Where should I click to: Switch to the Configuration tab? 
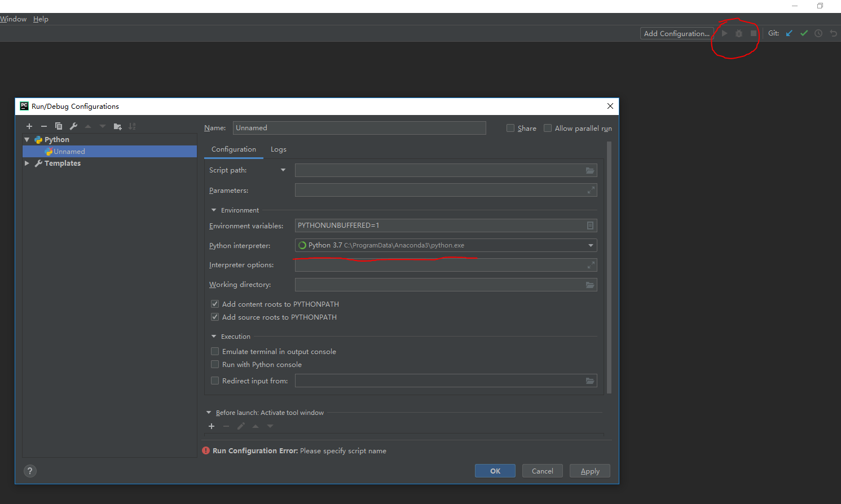tap(234, 149)
